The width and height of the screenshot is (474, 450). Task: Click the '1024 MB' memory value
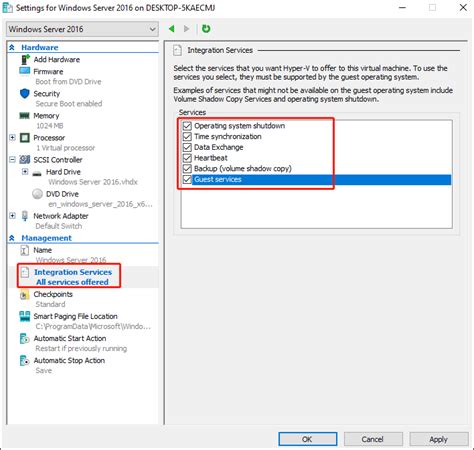click(x=50, y=126)
